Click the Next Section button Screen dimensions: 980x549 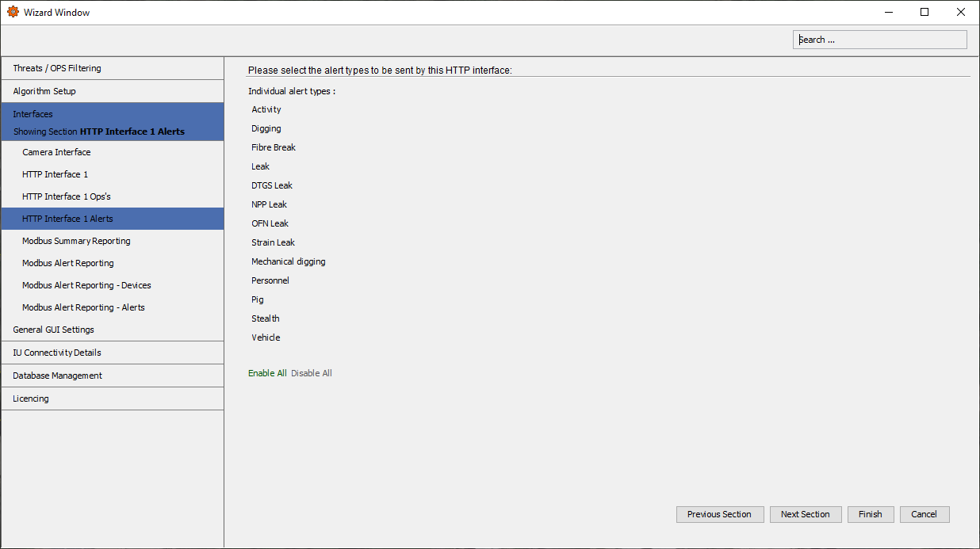tap(806, 514)
